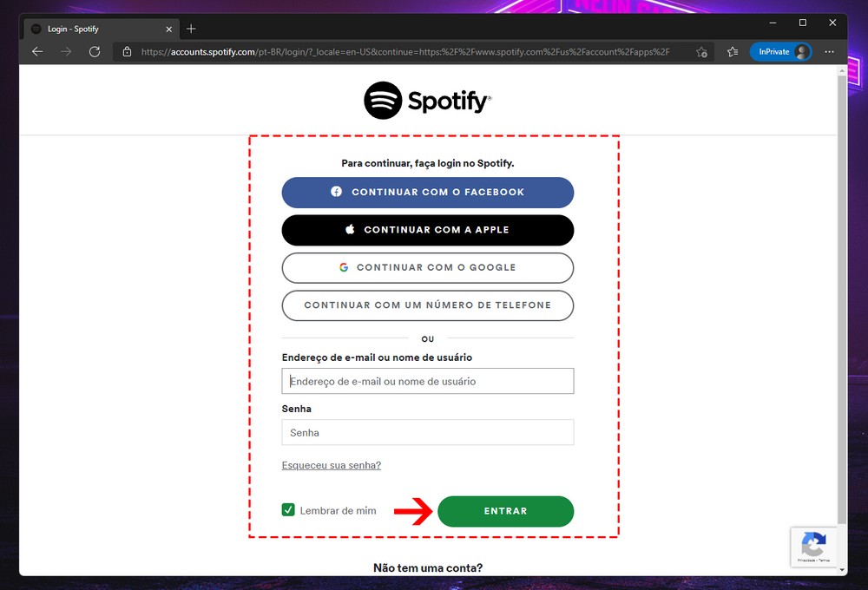Click the page vertical scrollbar
The width and height of the screenshot is (868, 590).
[841, 295]
